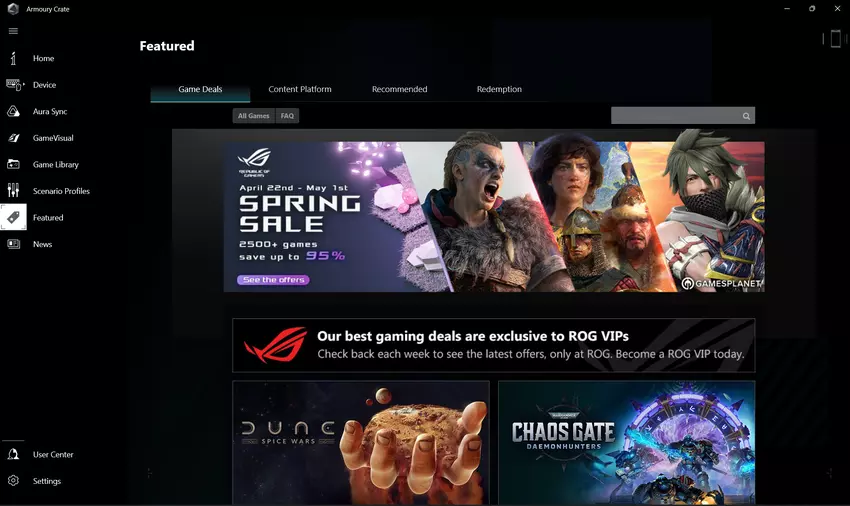Select the Scenario Profiles sliders icon
This screenshot has width=850, height=506.
[13, 190]
